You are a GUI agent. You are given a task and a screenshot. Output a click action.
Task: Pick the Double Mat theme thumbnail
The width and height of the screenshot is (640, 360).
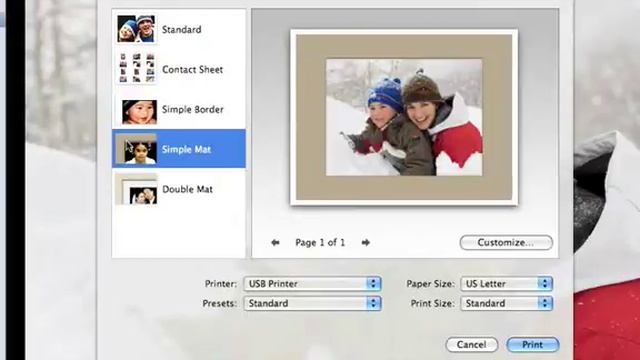pos(136,189)
